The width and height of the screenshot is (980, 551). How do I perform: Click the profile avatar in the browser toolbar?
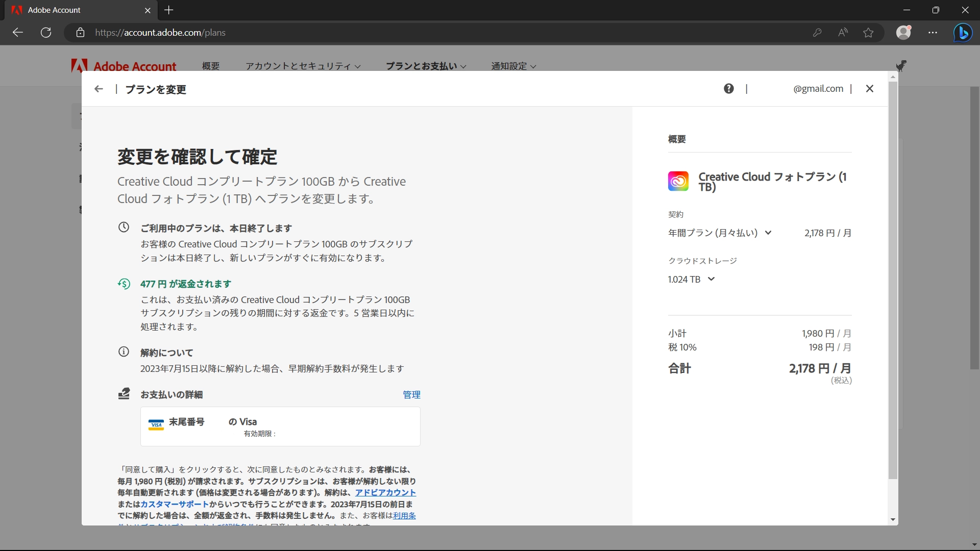[x=903, y=32]
